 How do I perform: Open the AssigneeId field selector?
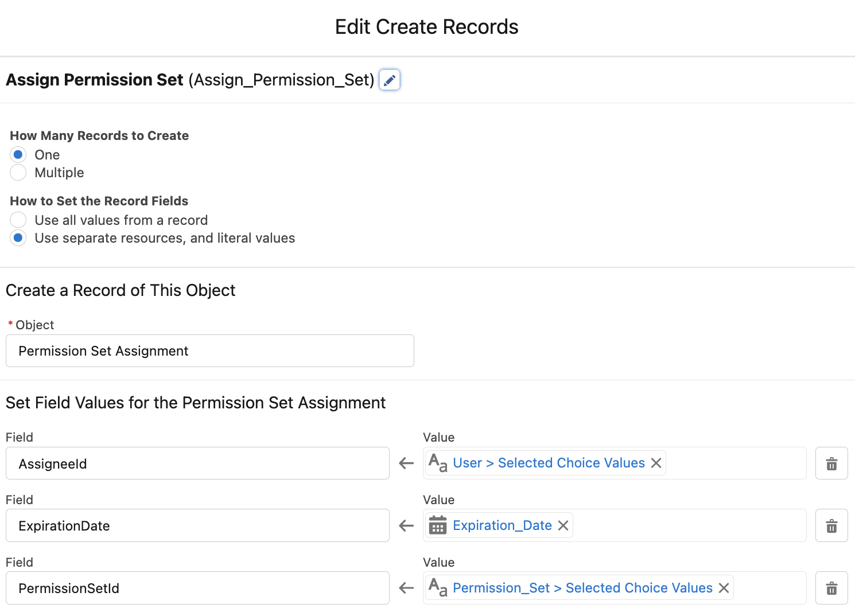197,463
